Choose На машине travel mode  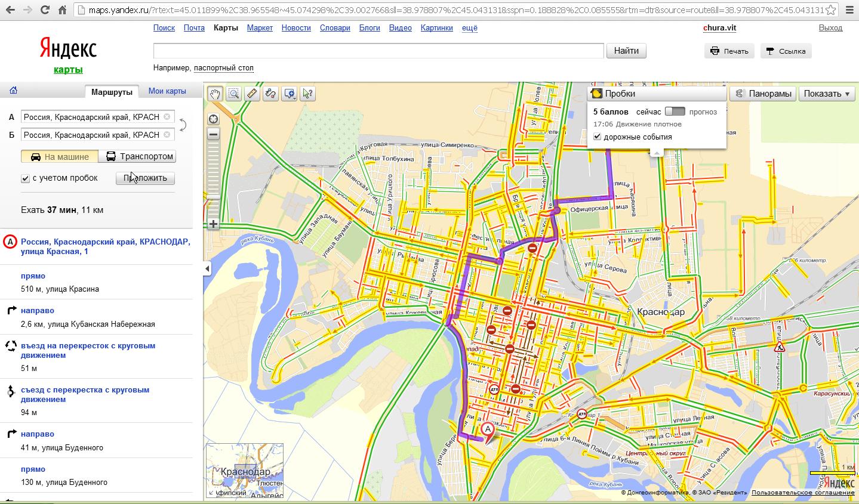(60, 157)
